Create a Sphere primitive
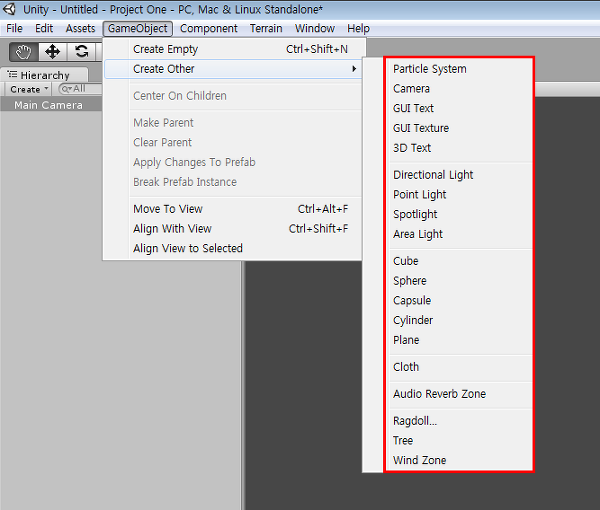The width and height of the screenshot is (600, 510). (458, 281)
